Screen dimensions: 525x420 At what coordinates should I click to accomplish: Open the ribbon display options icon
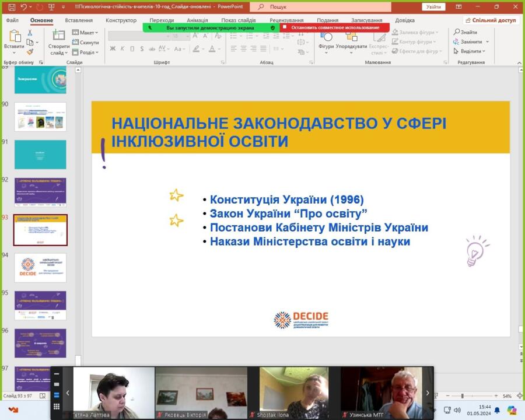coord(459,6)
